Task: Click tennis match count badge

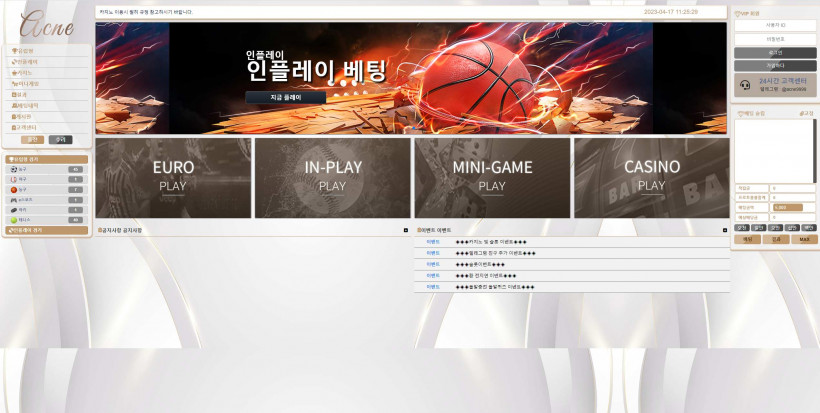Action: [75, 220]
